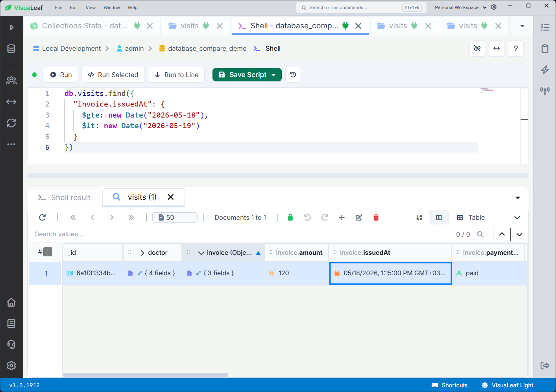This screenshot has height=392, width=556.
Task: Open the Window menu
Action: (x=112, y=7)
